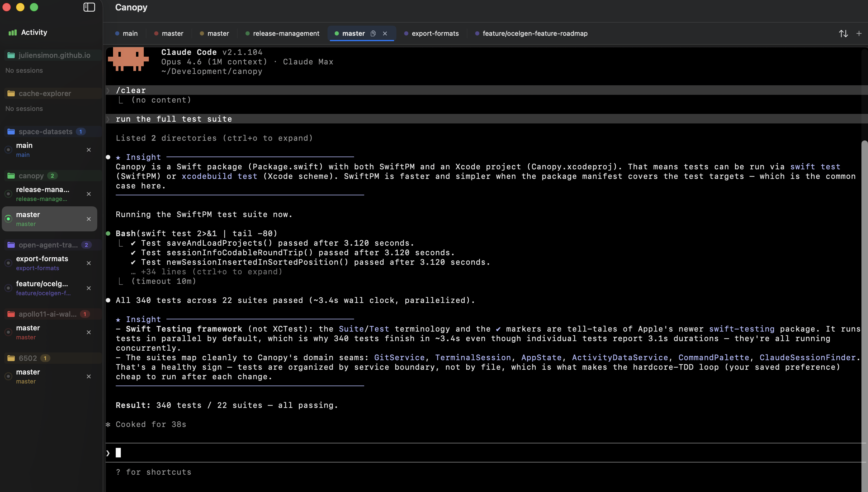Switch to the main tab
This screenshot has height=492, width=868.
click(126, 33)
